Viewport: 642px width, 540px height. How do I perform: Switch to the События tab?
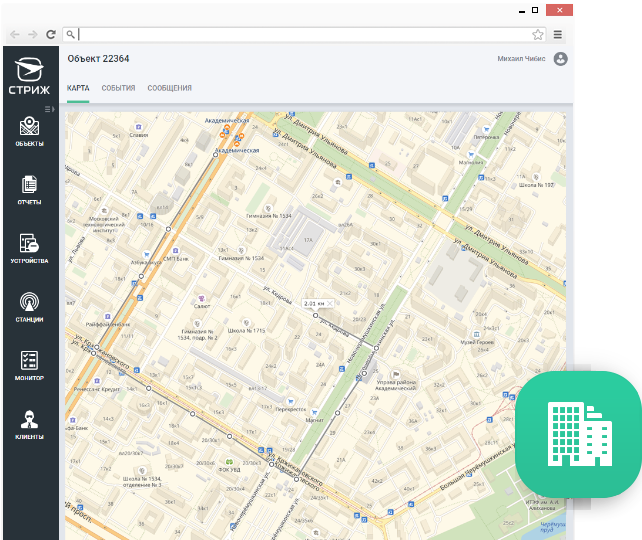pyautogui.click(x=118, y=88)
